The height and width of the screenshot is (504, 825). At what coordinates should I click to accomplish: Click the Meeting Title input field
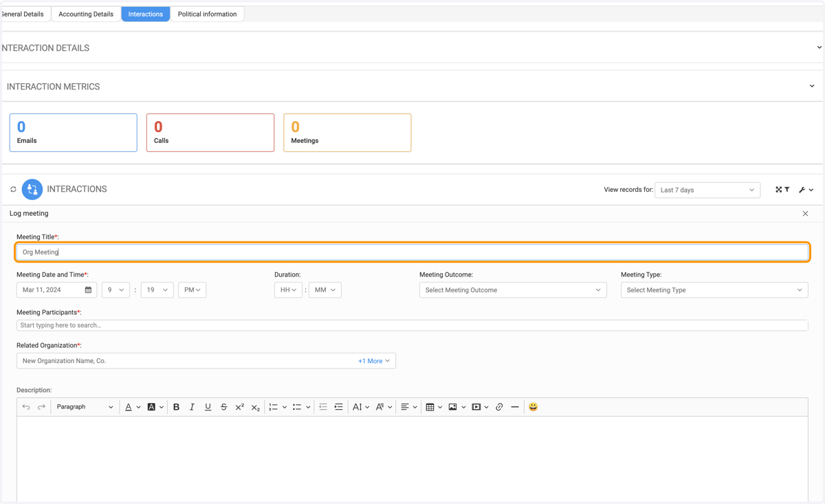tap(412, 252)
